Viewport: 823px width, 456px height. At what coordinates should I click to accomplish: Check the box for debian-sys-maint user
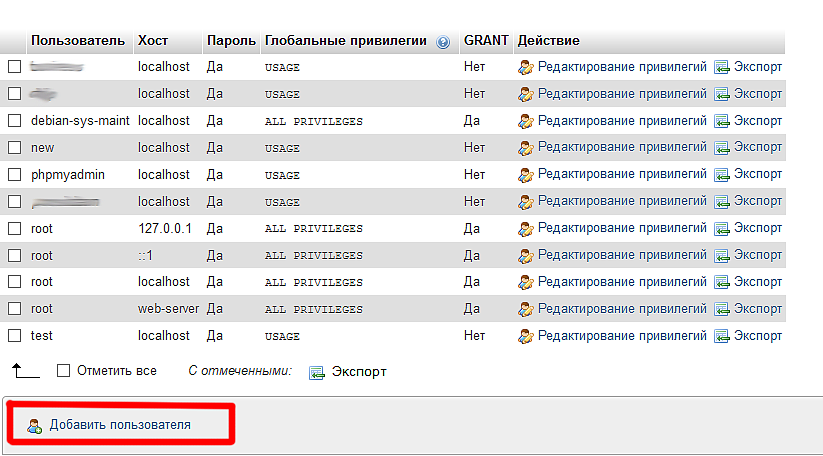click(x=14, y=121)
